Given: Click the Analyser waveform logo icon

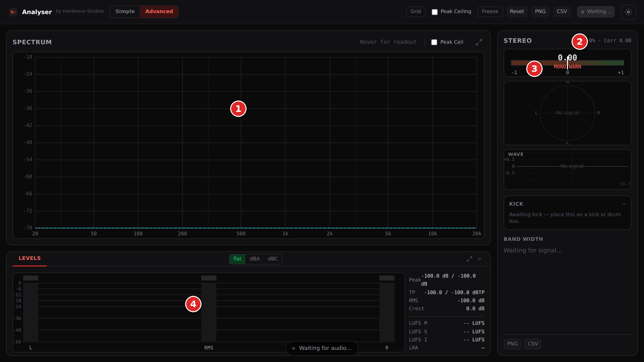Looking at the screenshot, I should coord(13,12).
